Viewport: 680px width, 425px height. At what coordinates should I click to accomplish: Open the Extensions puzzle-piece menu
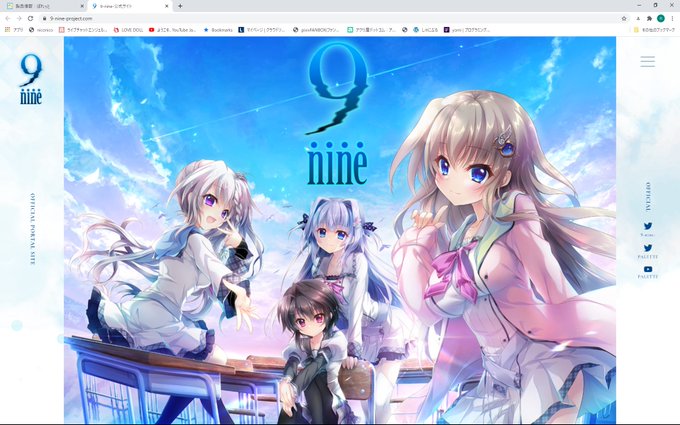[649, 19]
